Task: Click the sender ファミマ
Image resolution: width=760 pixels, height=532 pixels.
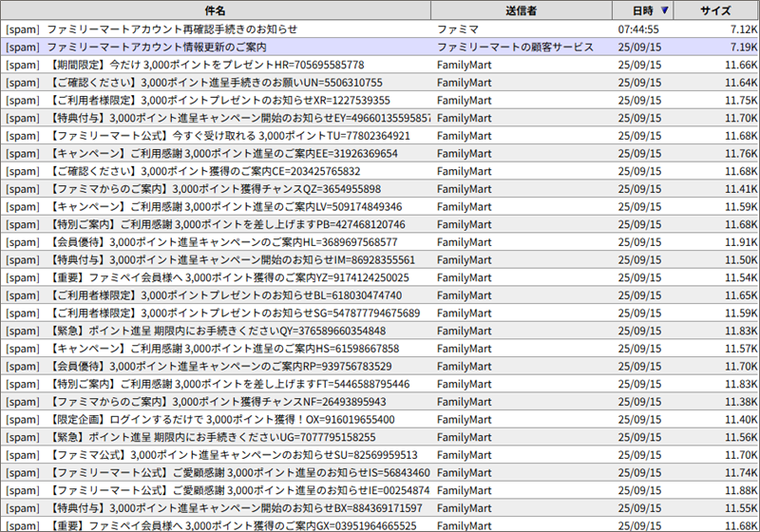Action: 458,29
